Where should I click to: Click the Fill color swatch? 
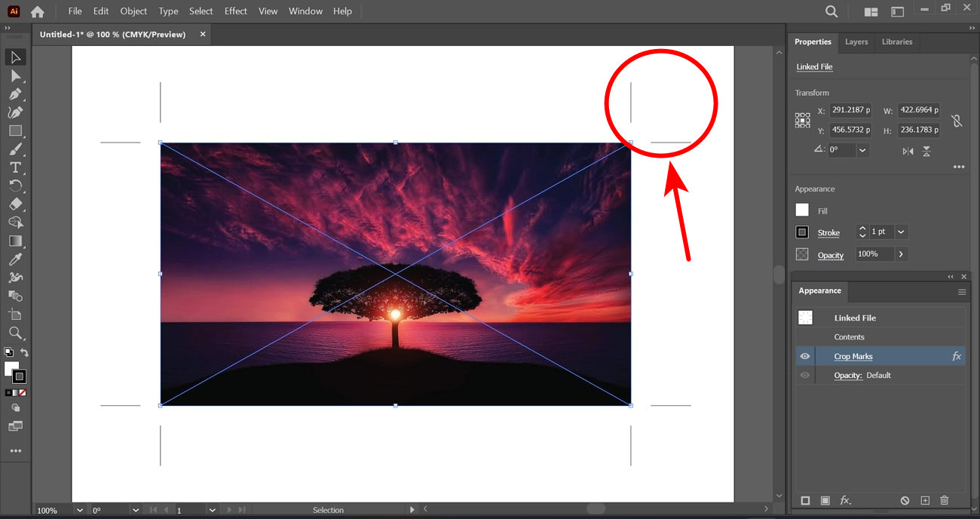(801, 210)
